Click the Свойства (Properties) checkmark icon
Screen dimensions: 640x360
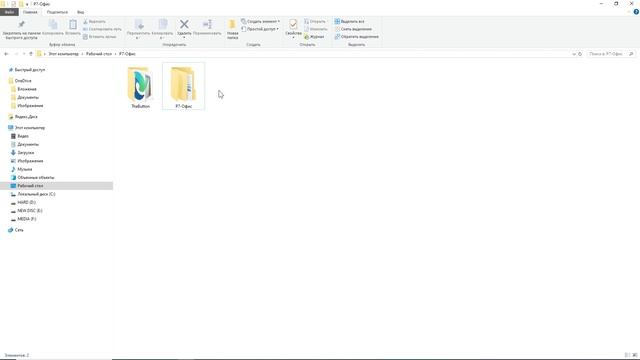point(293,24)
